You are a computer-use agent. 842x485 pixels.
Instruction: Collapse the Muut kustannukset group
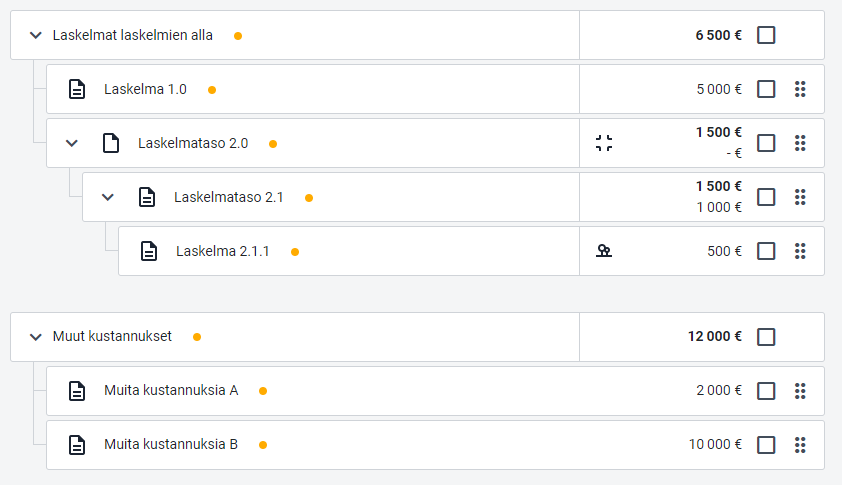tap(35, 337)
